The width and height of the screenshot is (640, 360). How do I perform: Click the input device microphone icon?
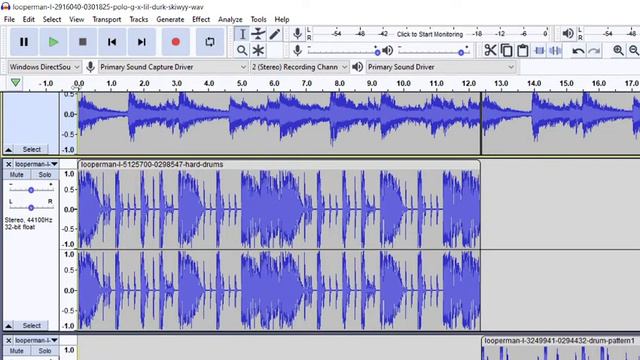tap(90, 67)
